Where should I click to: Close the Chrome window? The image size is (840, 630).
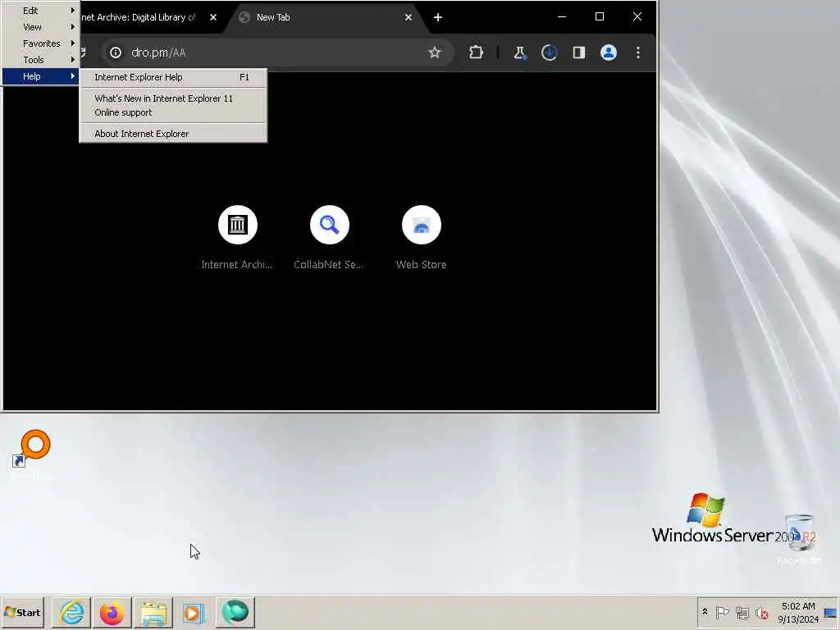tap(637, 16)
